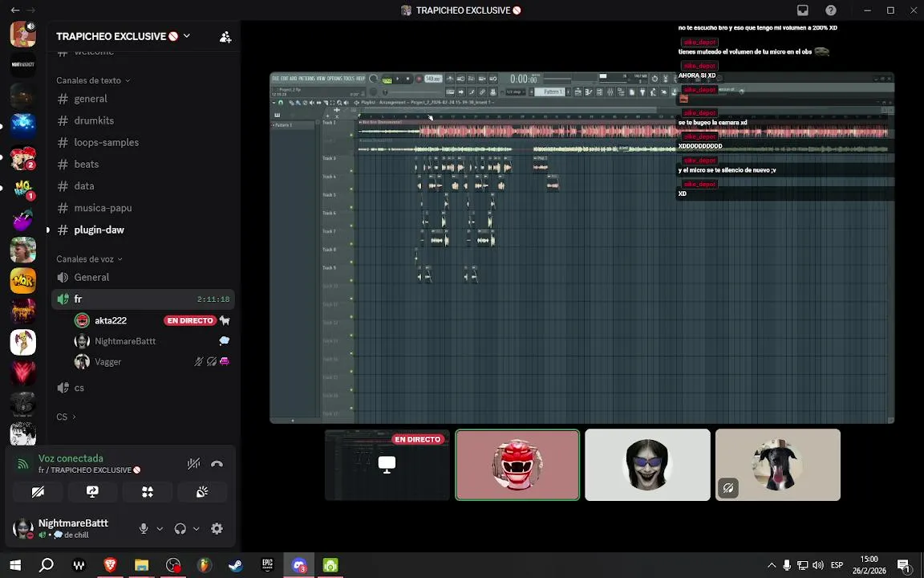Click the system tray microphone icon
The image size is (924, 578).
[x=787, y=565]
